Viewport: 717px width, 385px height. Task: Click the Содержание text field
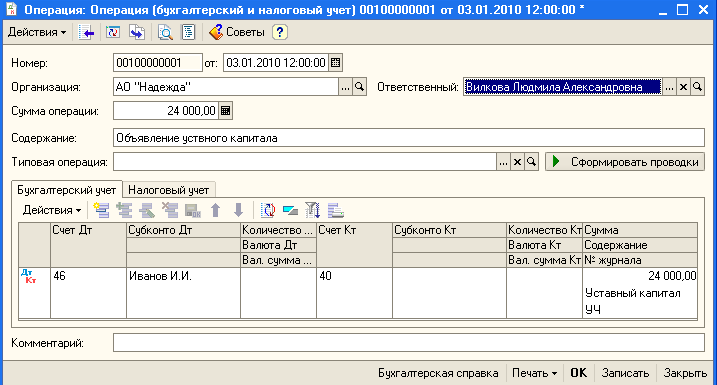click(409, 138)
